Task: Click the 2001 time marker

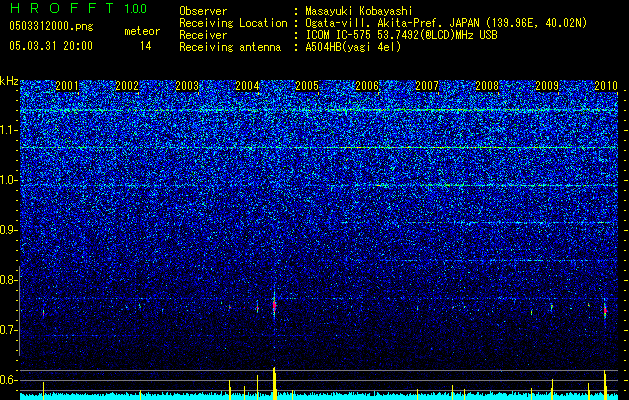Action: point(67,85)
